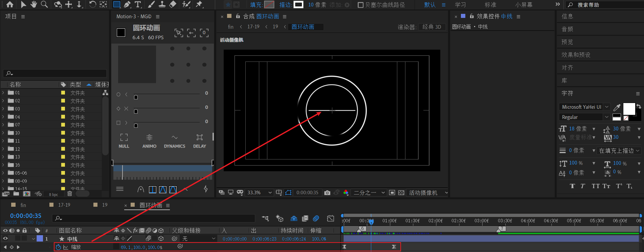Click the NULL button in Motion-3 panel
The height and width of the screenshot is (252, 644).
pyautogui.click(x=124, y=141)
